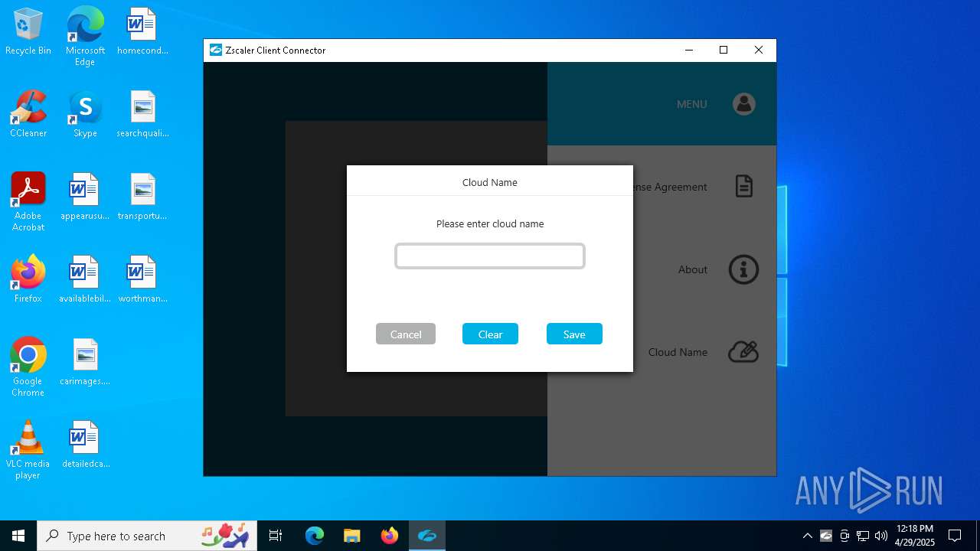Close the Zscaler Client Connector window
Image resolution: width=980 pixels, height=551 pixels.
coord(759,50)
